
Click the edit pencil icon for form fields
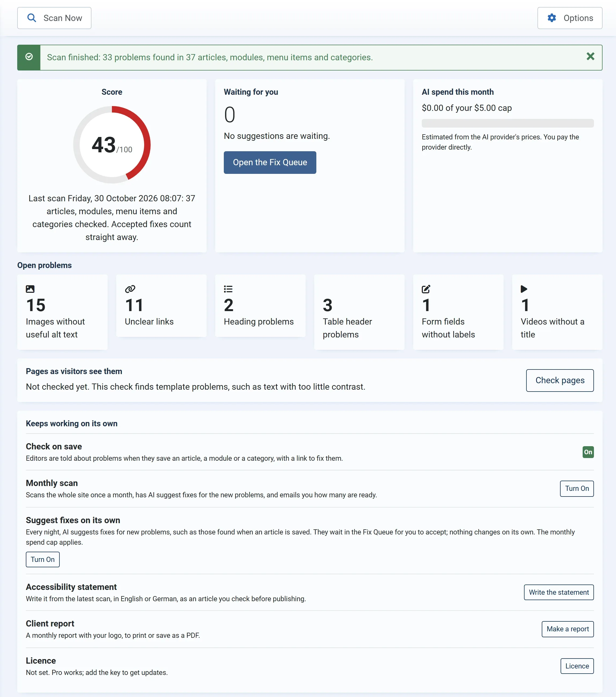click(426, 289)
